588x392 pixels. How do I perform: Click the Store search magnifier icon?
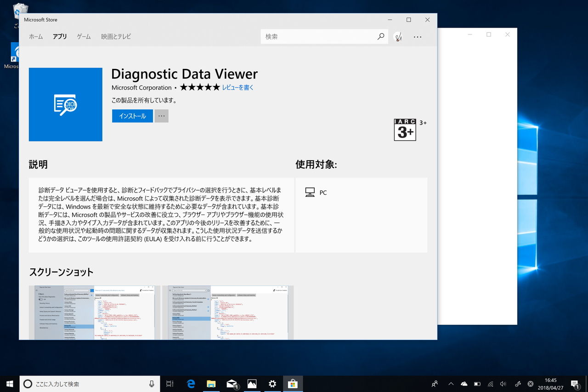(381, 36)
